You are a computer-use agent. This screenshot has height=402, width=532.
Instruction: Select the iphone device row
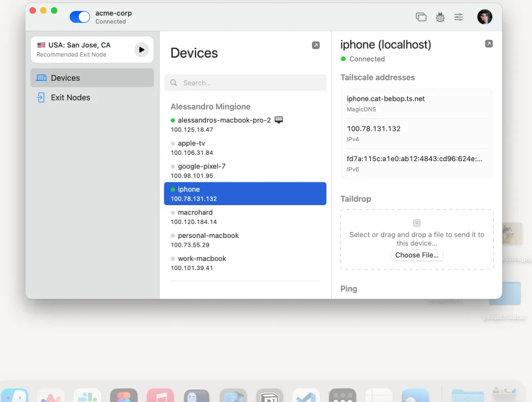(245, 194)
